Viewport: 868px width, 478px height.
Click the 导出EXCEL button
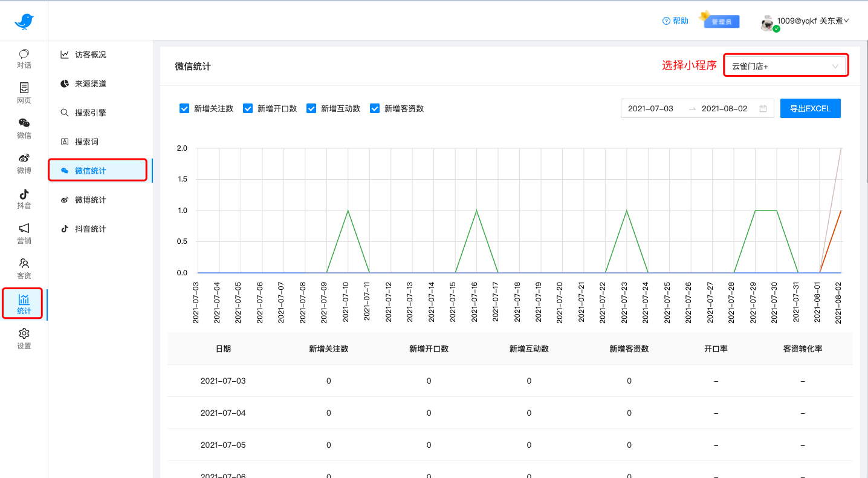click(810, 109)
